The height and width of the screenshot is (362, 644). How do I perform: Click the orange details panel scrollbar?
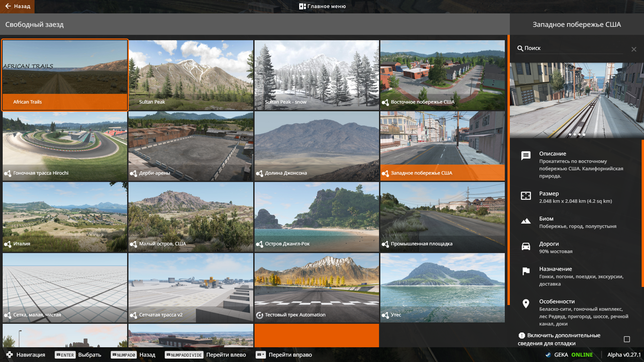(x=642, y=213)
